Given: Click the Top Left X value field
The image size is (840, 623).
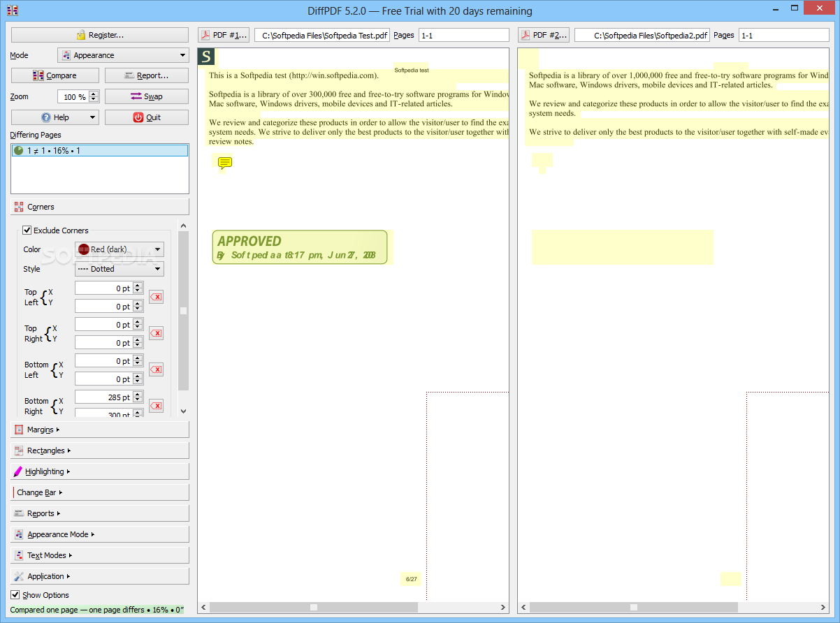Looking at the screenshot, I should tap(103, 288).
